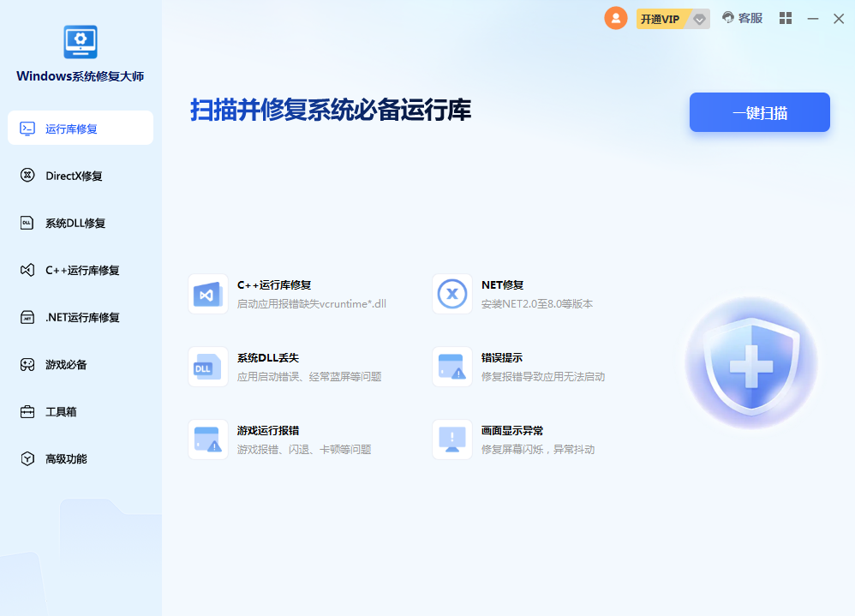Click the C++运行库修复 feature icon
This screenshot has height=616, width=855.
coord(208,295)
